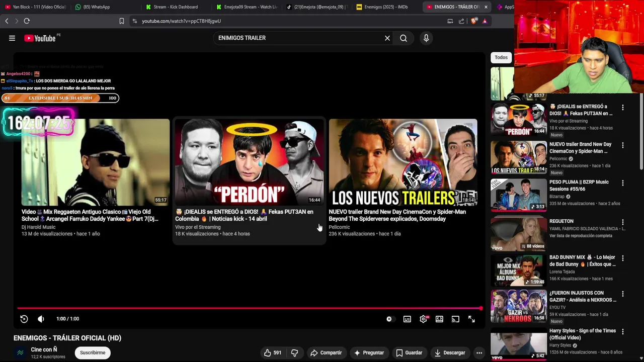Subscribe with Suscribirme button

93,353
